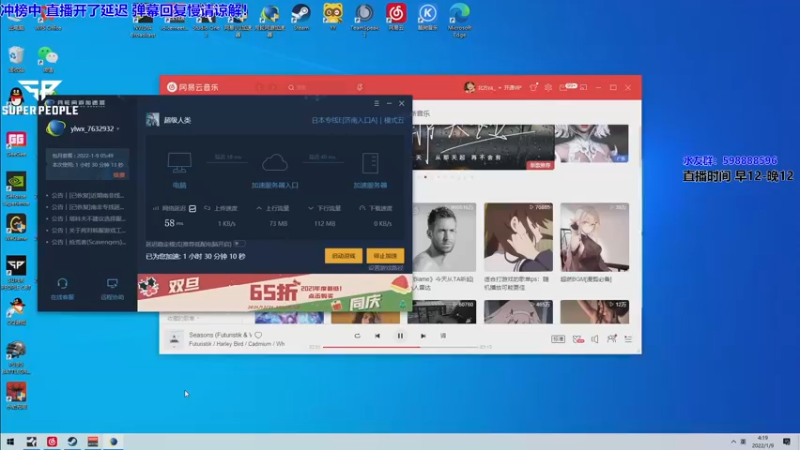Click the volume speaker icon in the player bar
Image resolution: width=800 pixels, height=450 pixels.
coord(594,339)
